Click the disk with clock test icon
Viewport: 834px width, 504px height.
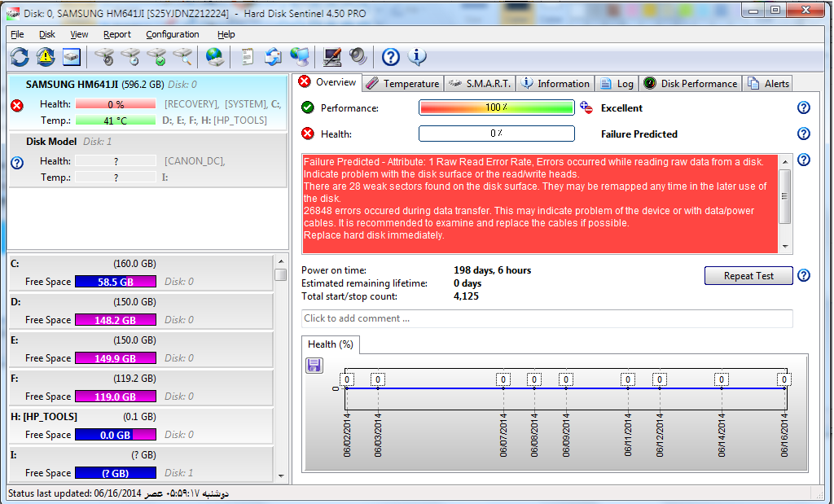[x=130, y=56]
